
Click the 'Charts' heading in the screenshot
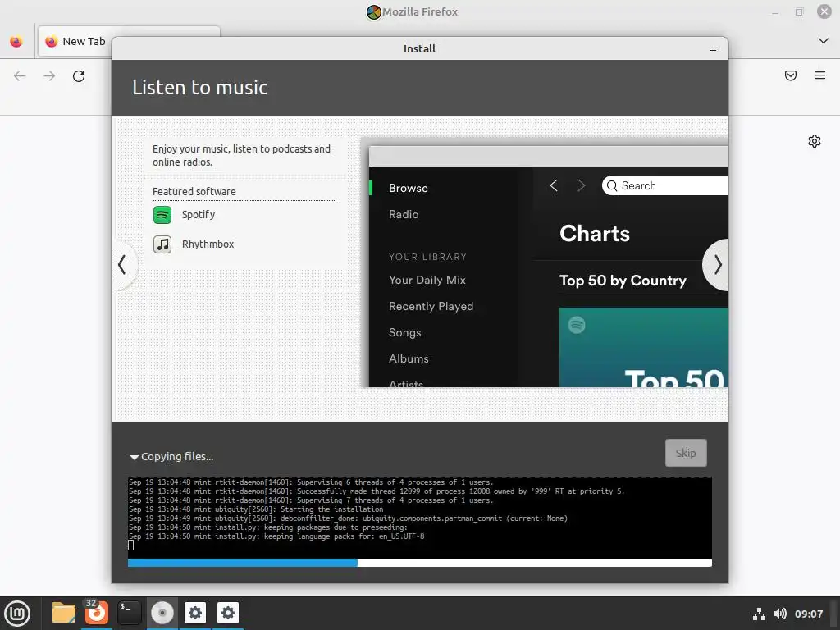[595, 234]
